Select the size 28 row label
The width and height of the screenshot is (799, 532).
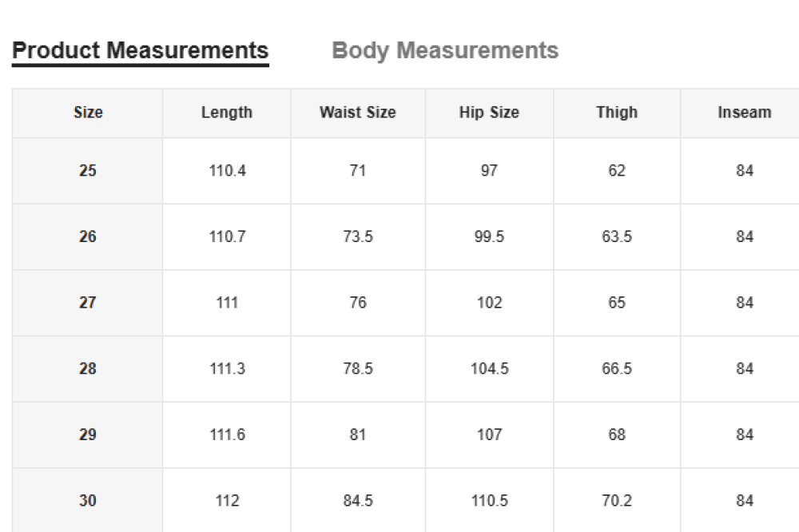click(x=88, y=369)
